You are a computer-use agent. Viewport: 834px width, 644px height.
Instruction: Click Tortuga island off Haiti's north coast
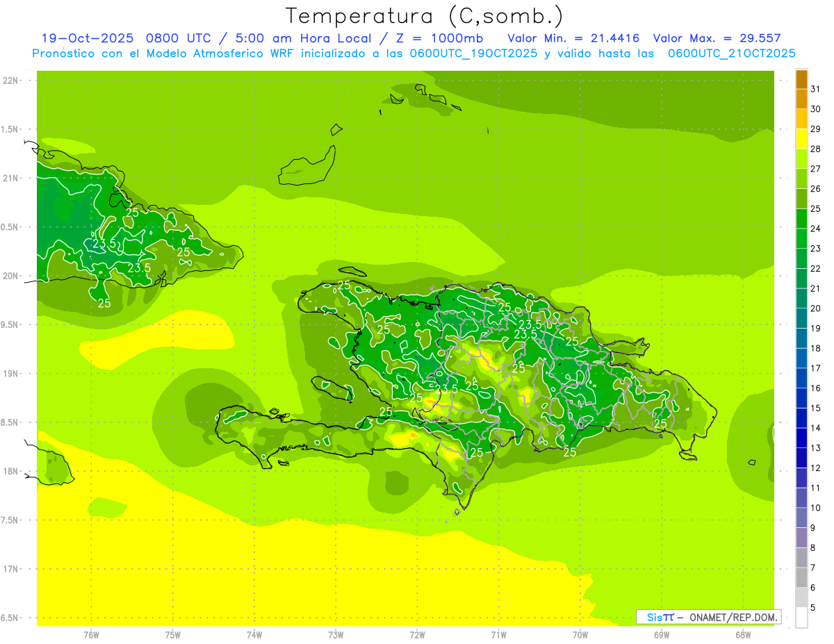tap(351, 272)
